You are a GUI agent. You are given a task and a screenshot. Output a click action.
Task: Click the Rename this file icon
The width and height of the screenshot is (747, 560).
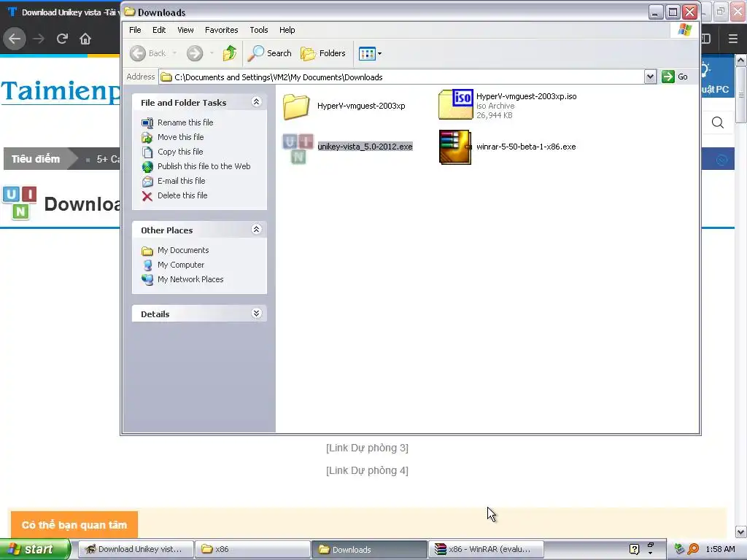point(147,122)
